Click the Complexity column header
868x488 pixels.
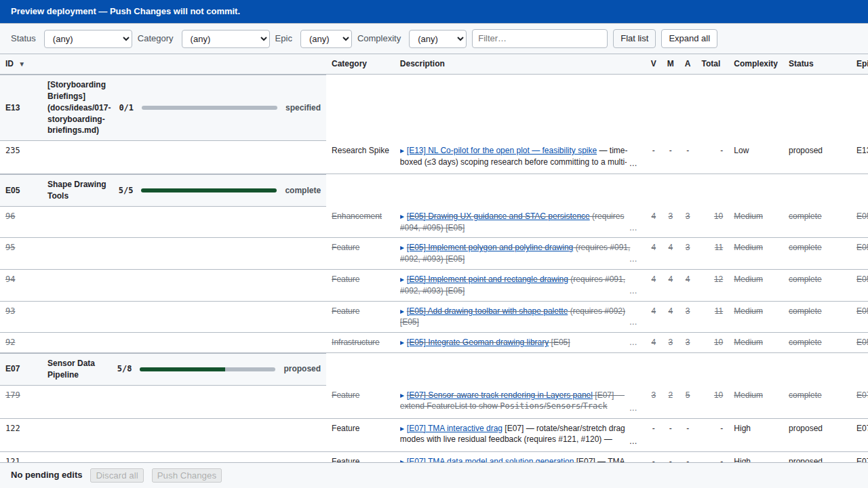755,64
